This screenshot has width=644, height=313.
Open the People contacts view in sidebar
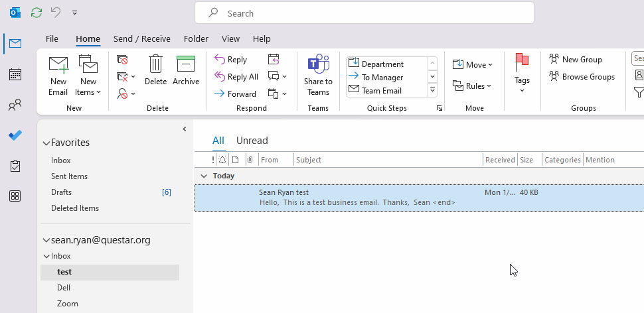pos(15,105)
